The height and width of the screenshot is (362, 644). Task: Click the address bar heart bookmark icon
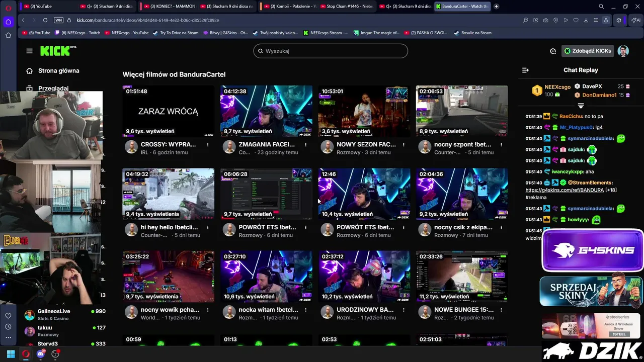576,20
